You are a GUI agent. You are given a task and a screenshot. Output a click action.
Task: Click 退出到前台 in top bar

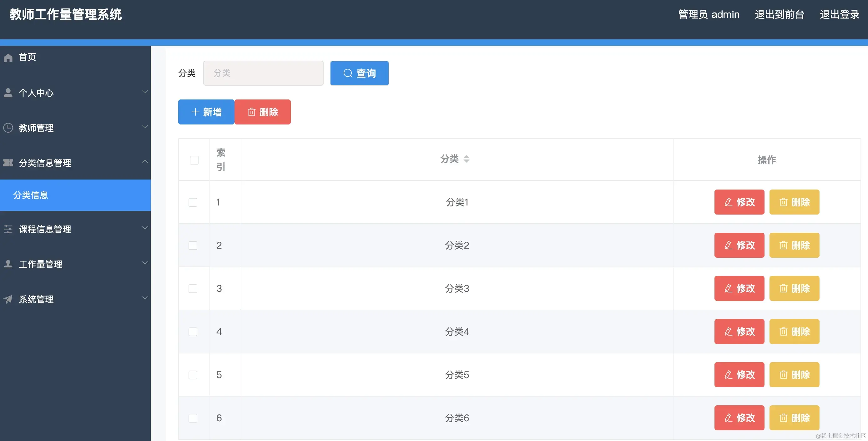[x=780, y=14]
